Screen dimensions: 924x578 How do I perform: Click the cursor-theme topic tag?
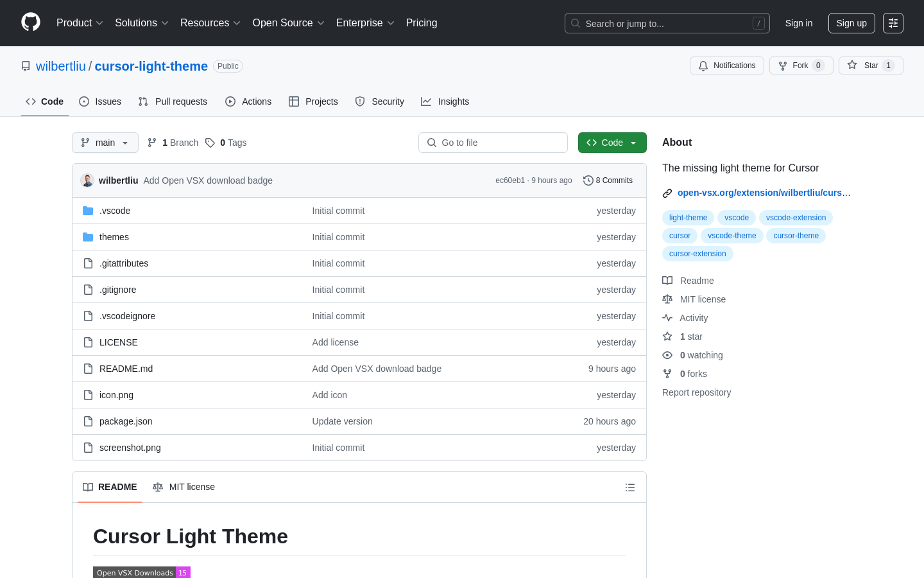796,236
